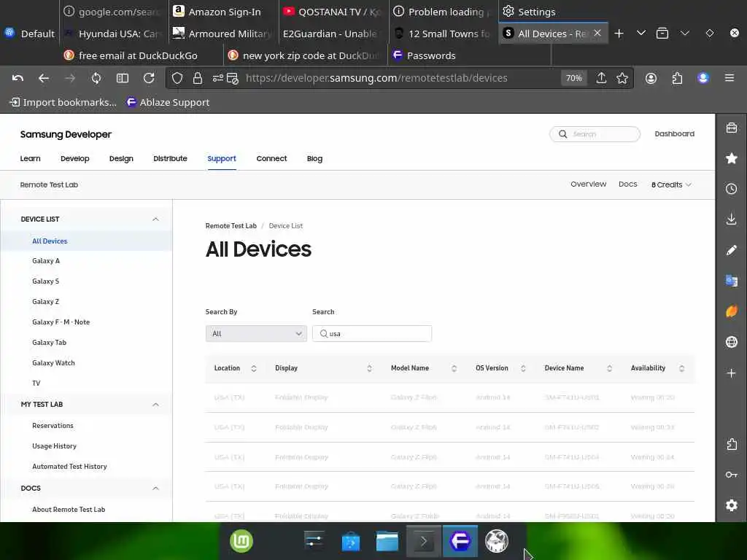Image resolution: width=747 pixels, height=560 pixels.
Task: Open Reservations under My Test Lab
Action: pos(53,426)
